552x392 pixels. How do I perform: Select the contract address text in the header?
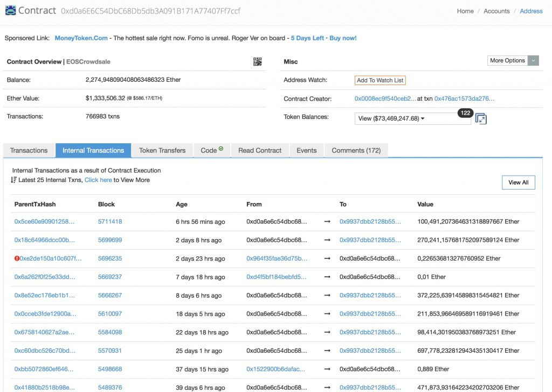(151, 11)
